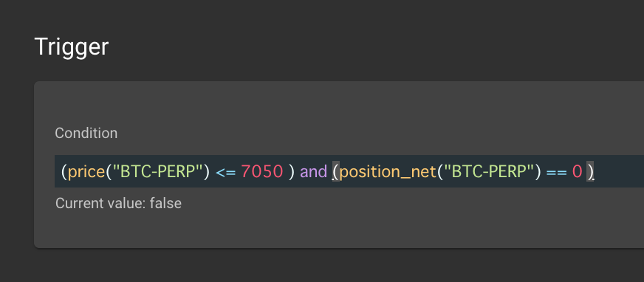Click the number 7050 in the condition

pyautogui.click(x=262, y=171)
